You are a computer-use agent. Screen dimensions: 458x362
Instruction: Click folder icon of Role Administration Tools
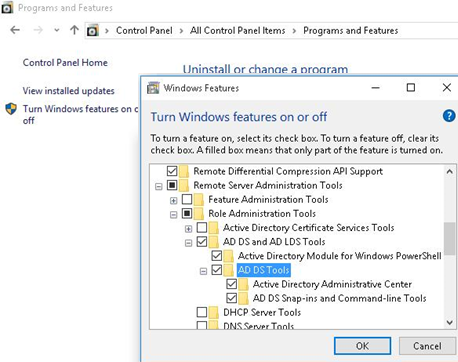(x=199, y=214)
